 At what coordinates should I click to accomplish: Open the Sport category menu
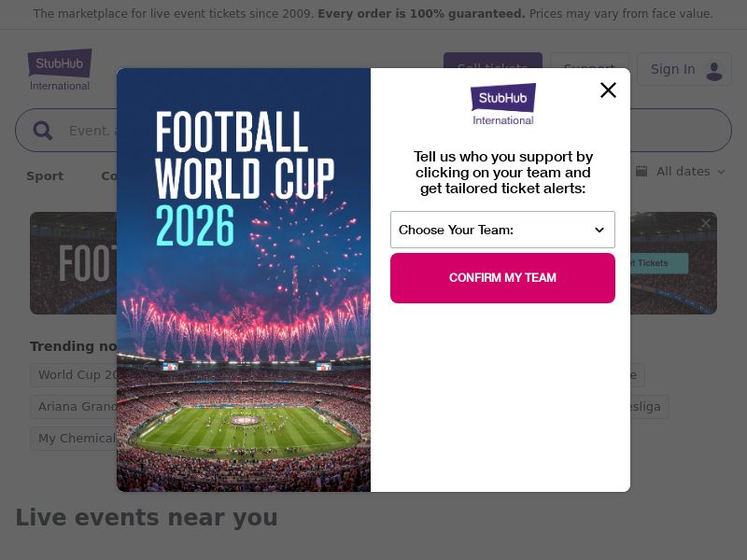coord(45,175)
